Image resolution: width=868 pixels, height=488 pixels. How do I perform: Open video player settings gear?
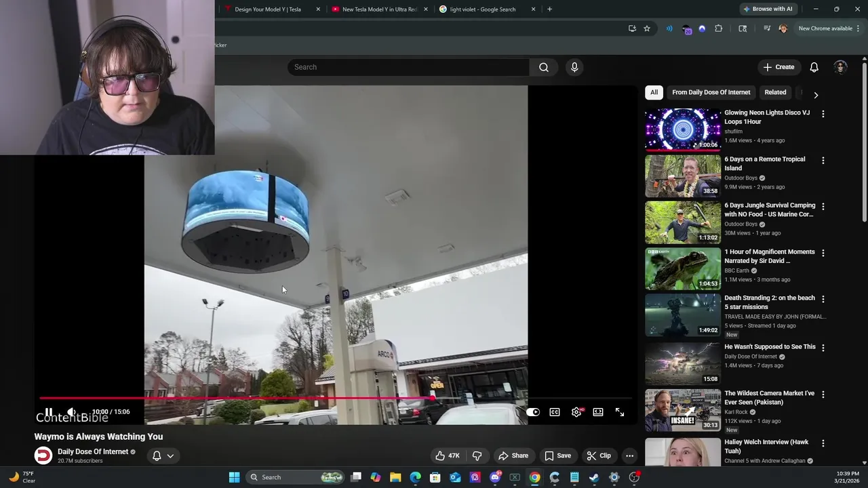(x=576, y=412)
